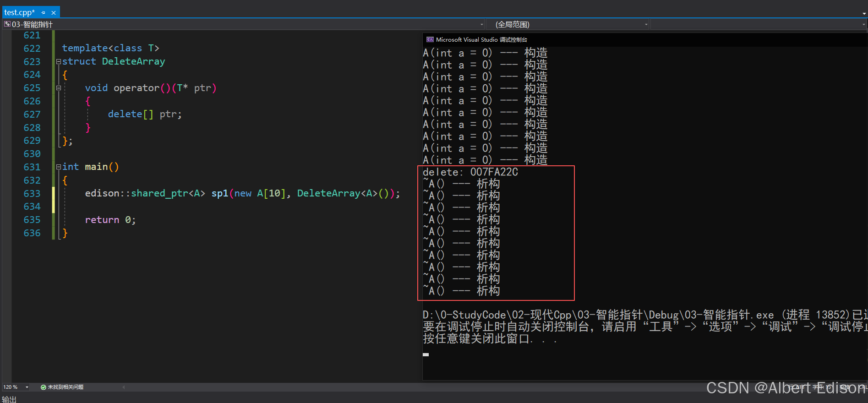The height and width of the screenshot is (403, 868).
Task: Collapse the int main() block
Action: pos(59,167)
